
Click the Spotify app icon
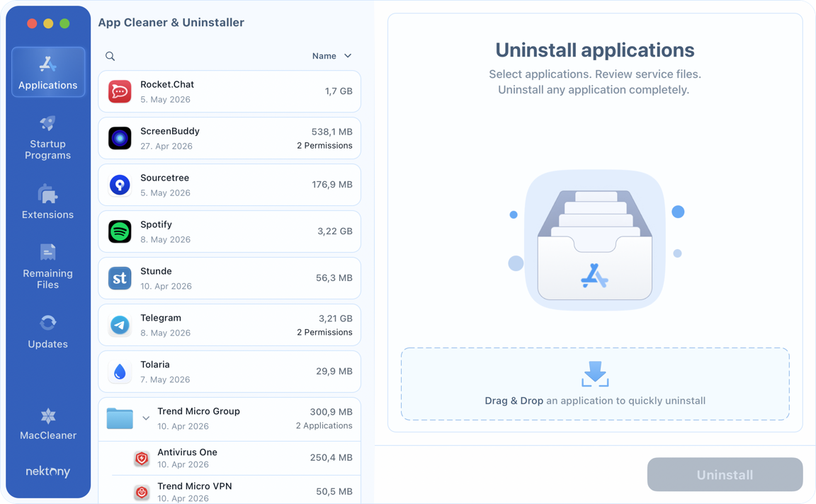[x=120, y=231]
